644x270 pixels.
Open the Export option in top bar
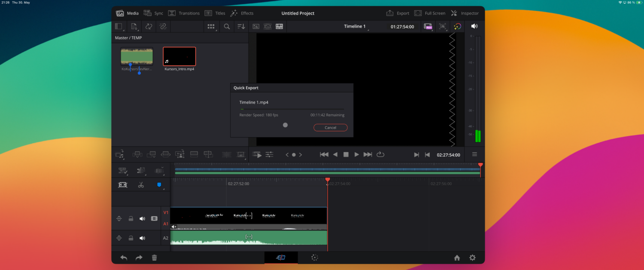pyautogui.click(x=398, y=13)
